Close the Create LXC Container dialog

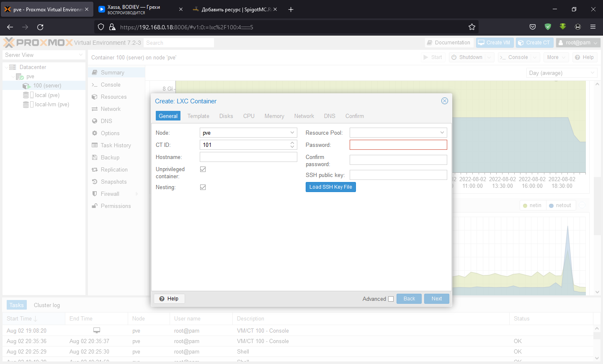(x=445, y=101)
